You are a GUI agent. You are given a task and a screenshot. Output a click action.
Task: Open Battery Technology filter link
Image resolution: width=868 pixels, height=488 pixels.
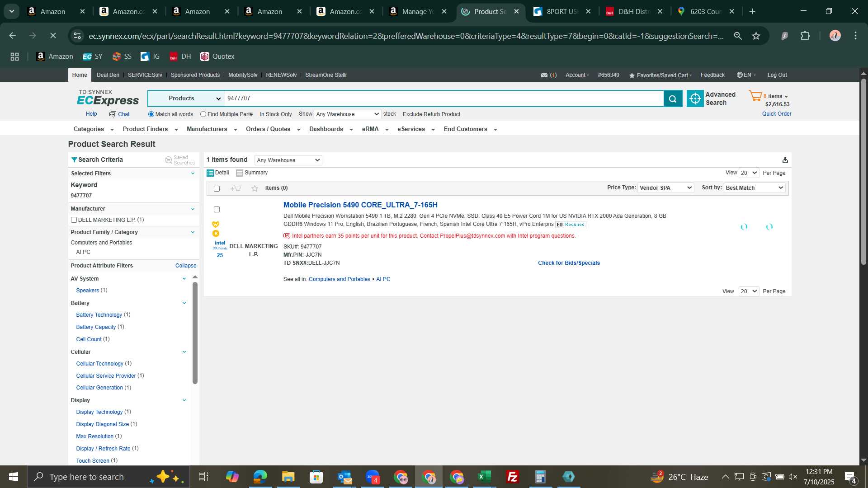pyautogui.click(x=99, y=315)
